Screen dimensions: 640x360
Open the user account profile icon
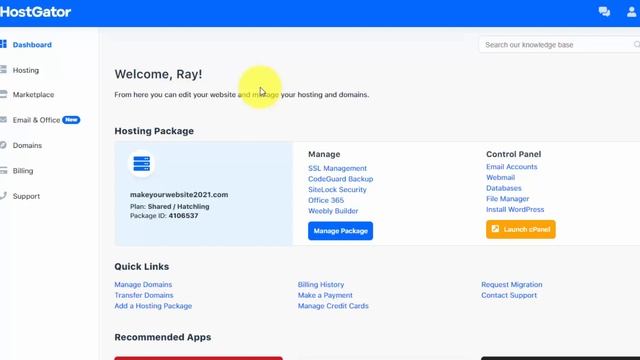(631, 12)
